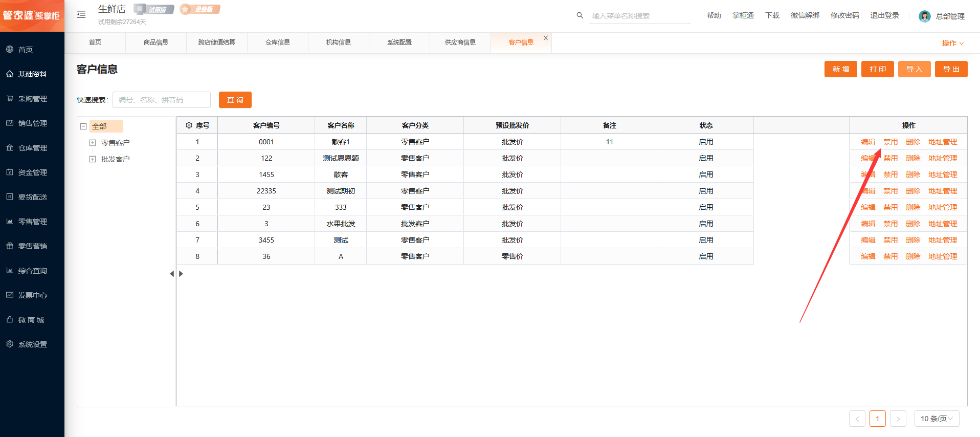980x437 pixels.
Task: Expand the 零售客户 tree node
Action: point(93,143)
